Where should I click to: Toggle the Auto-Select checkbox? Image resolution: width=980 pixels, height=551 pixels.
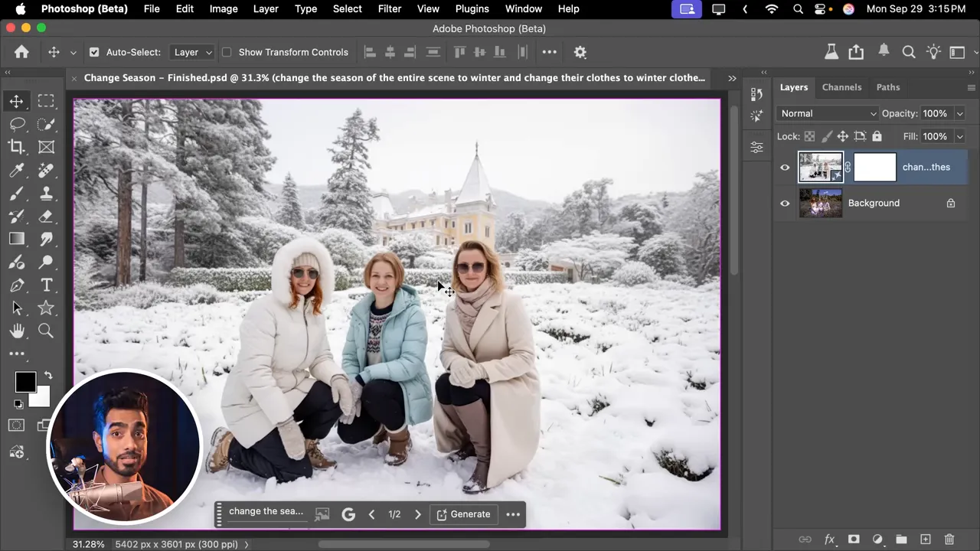point(94,52)
